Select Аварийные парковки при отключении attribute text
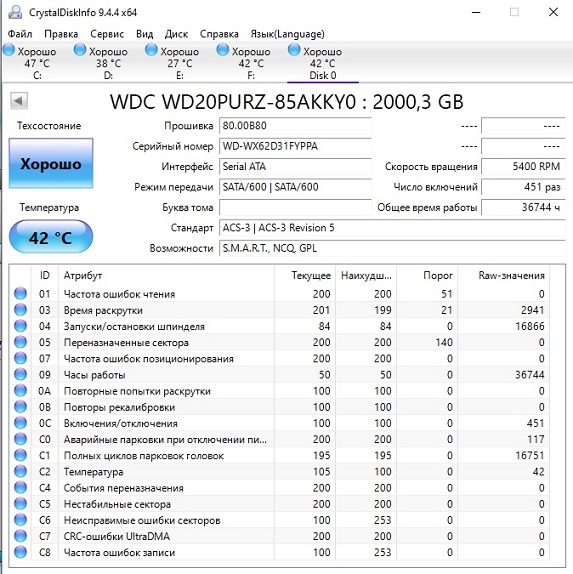 [x=165, y=440]
